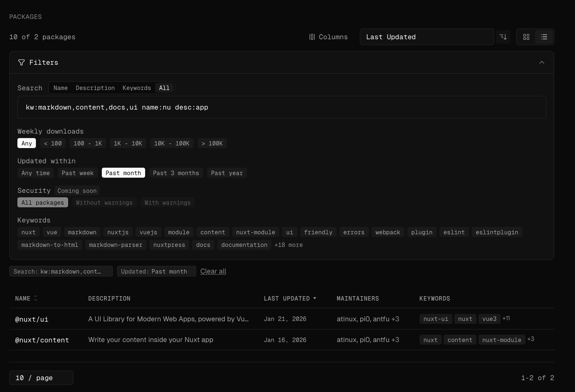Image resolution: width=575 pixels, height=392 pixels.
Task: Toggle sort direction icon
Action: [503, 37]
